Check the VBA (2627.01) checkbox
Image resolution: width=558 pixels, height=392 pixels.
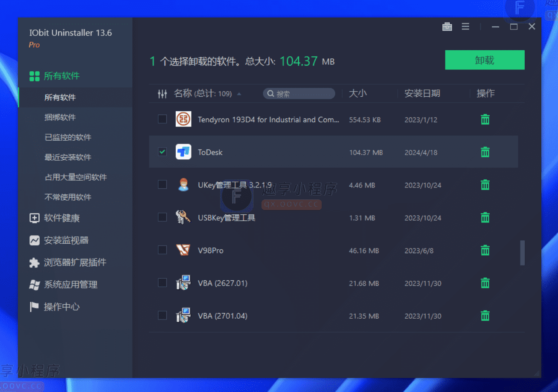(162, 283)
